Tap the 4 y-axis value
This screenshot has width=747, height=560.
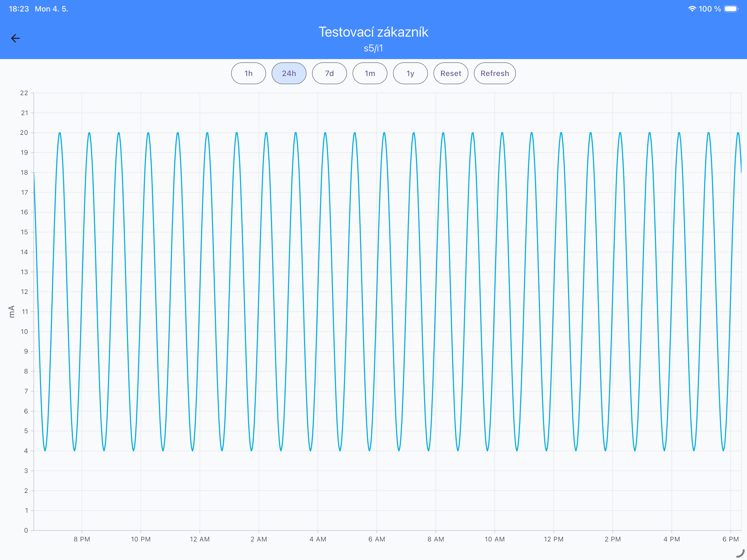click(26, 451)
